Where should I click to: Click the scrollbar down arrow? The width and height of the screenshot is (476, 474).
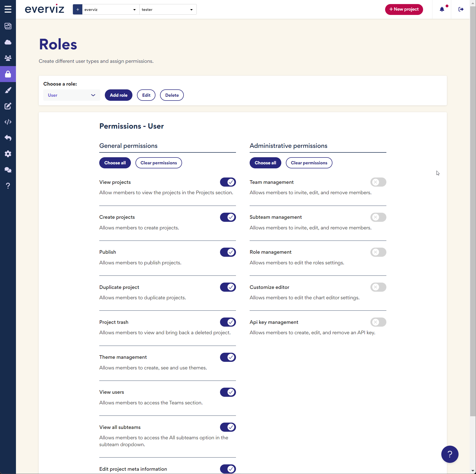click(x=473, y=471)
